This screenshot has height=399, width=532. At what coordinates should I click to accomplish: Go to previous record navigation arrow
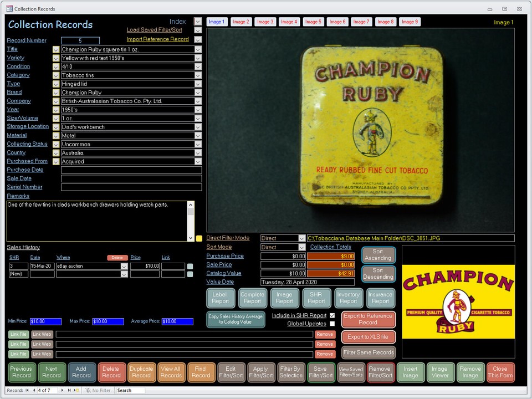[x=34, y=391]
